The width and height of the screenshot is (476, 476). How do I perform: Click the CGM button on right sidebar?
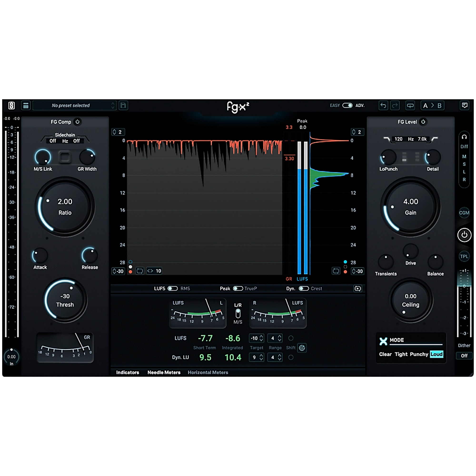[464, 213]
